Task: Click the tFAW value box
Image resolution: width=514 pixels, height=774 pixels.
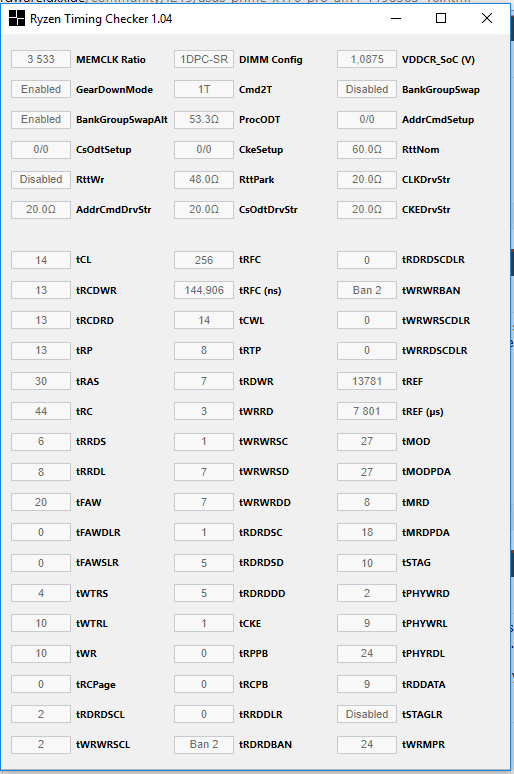Action: 41,502
